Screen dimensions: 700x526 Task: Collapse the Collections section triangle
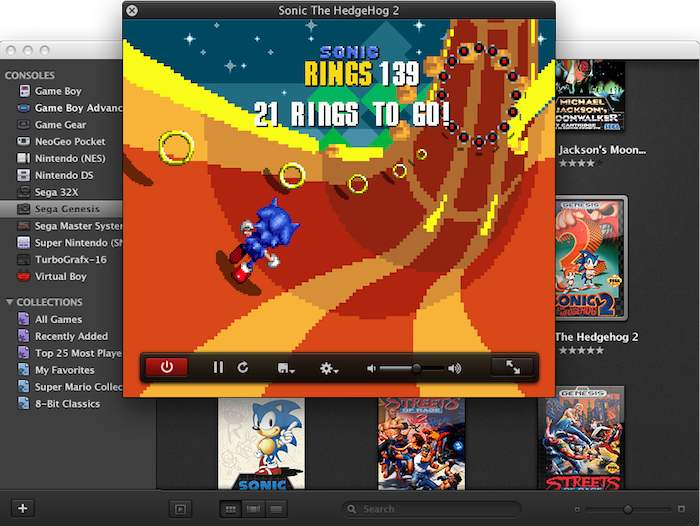coord(10,302)
